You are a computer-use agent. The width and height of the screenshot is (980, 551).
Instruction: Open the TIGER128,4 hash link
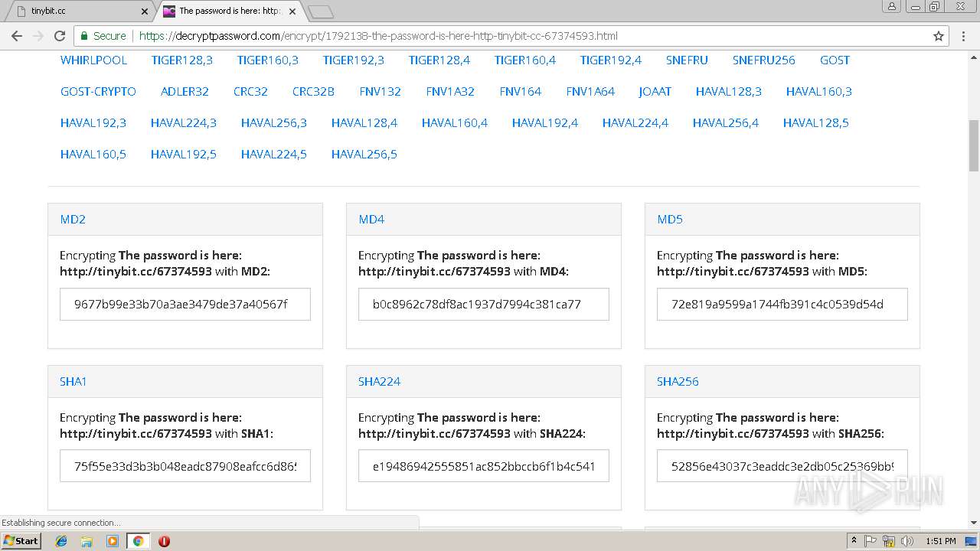click(439, 60)
